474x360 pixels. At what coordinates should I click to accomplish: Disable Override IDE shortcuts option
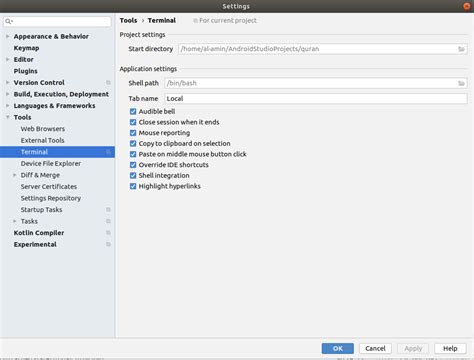point(133,165)
